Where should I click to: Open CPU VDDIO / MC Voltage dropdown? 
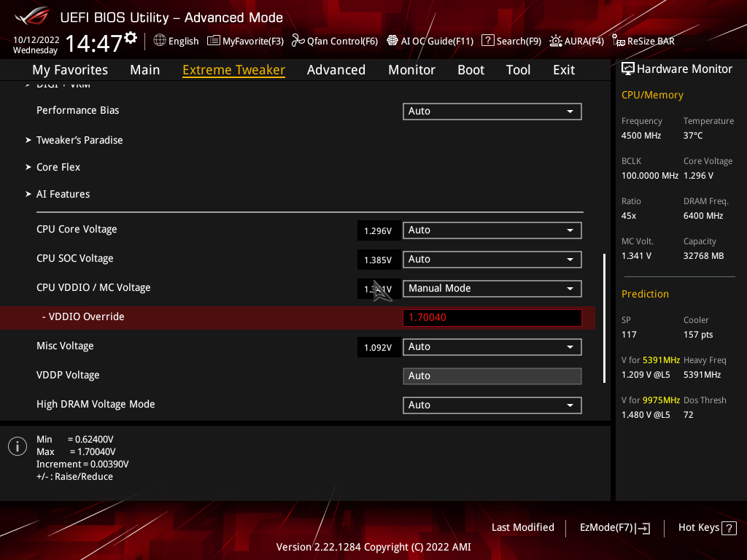coord(492,289)
